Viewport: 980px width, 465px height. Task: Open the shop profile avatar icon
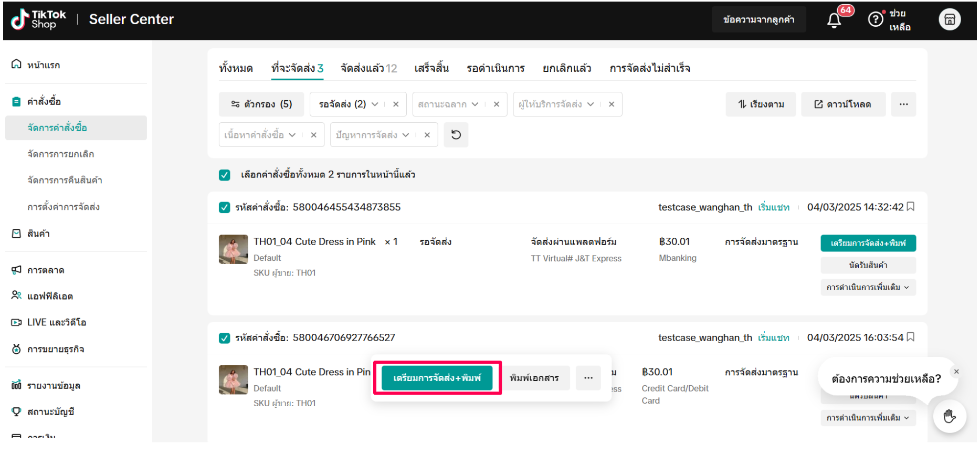click(x=949, y=20)
